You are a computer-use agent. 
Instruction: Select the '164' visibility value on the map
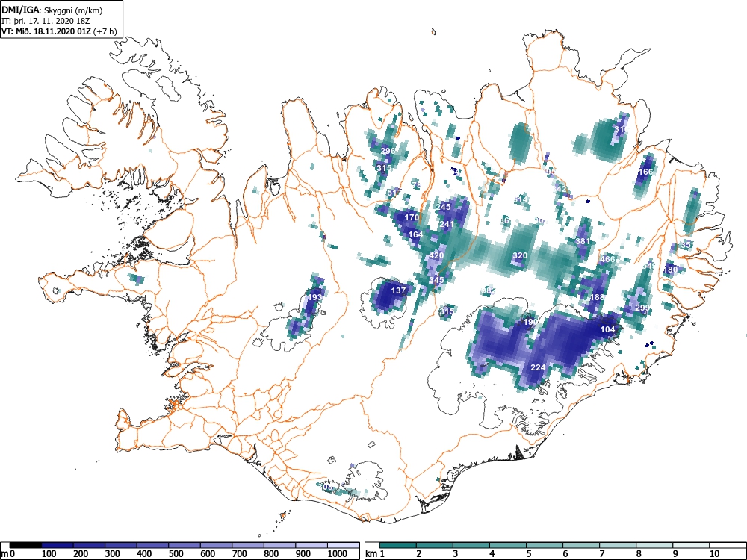[415, 234]
